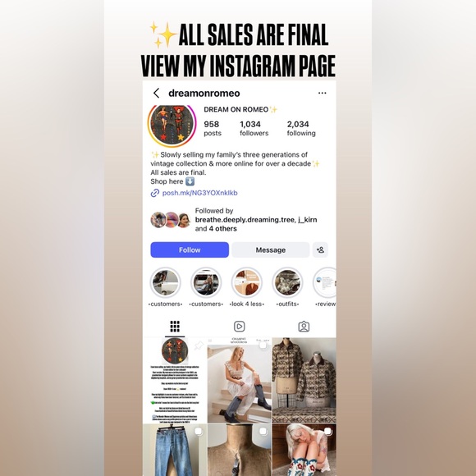Switch to the Reels tab
The height and width of the screenshot is (476, 476).
pyautogui.click(x=240, y=327)
